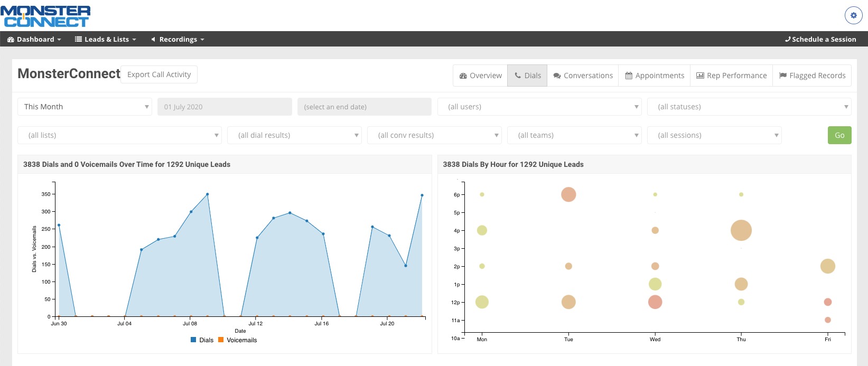Open the all users dropdown
868x366 pixels.
(539, 107)
